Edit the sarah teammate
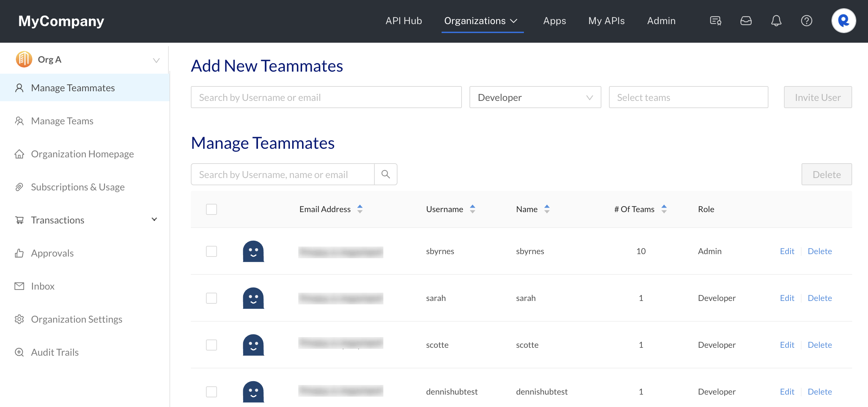 click(x=787, y=298)
